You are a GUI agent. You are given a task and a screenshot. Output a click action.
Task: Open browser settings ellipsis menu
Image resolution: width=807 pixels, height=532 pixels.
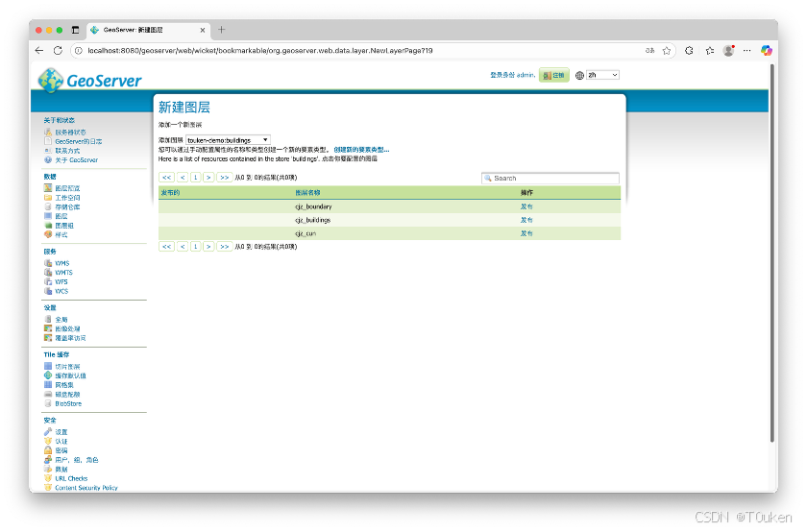pos(747,51)
